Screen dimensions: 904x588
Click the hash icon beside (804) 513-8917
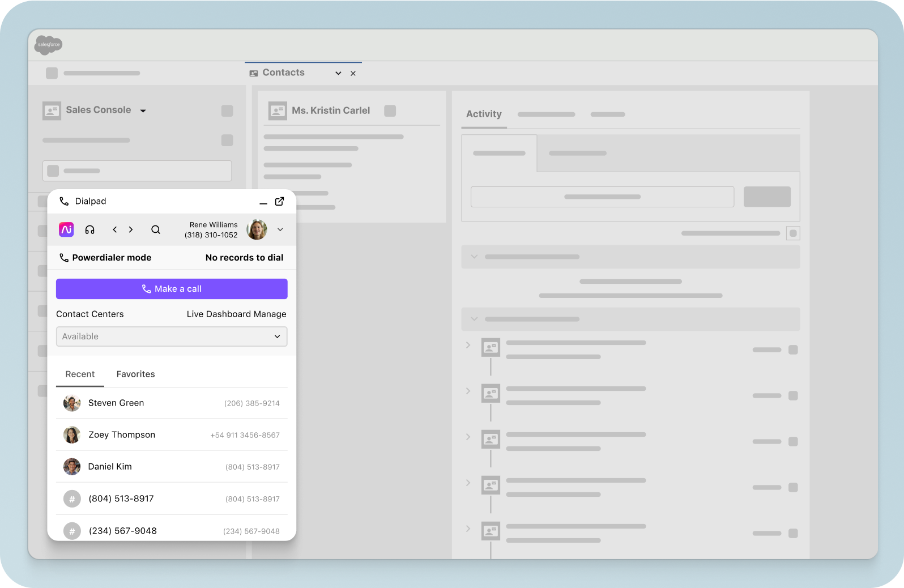[x=72, y=499]
